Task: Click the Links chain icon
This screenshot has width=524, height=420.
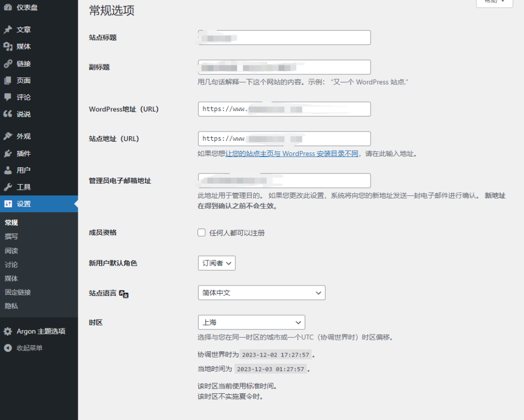Action: click(x=8, y=64)
